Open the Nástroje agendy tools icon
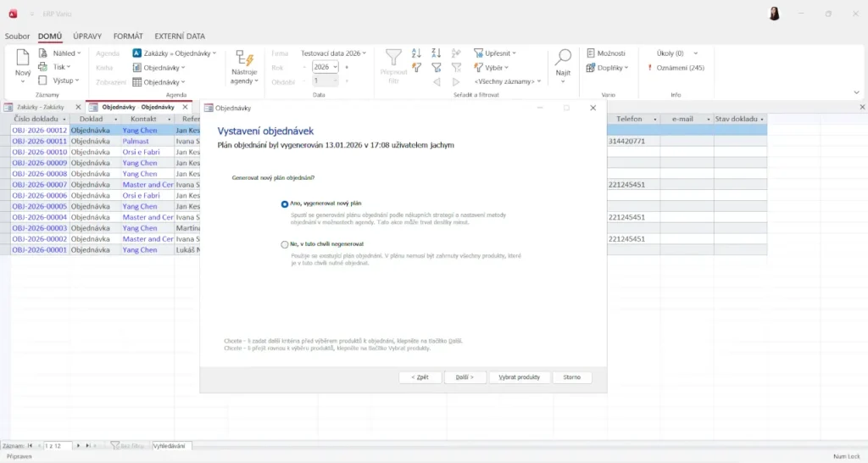The width and height of the screenshot is (868, 463). point(244,59)
